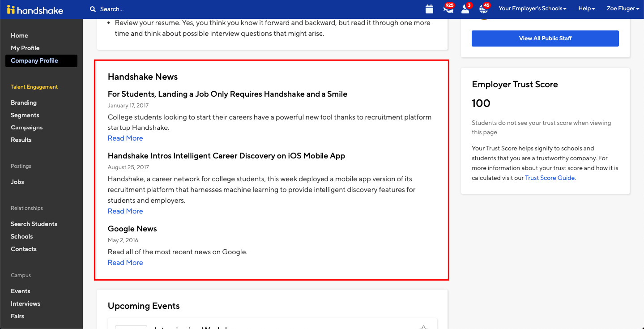Open My Profile in sidebar
This screenshot has height=329, width=644.
pos(25,48)
